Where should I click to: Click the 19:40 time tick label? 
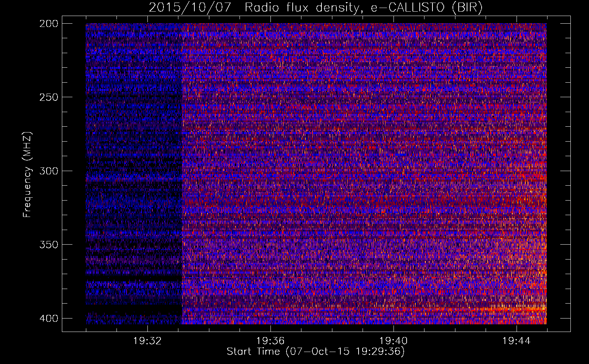pyautogui.click(x=394, y=341)
